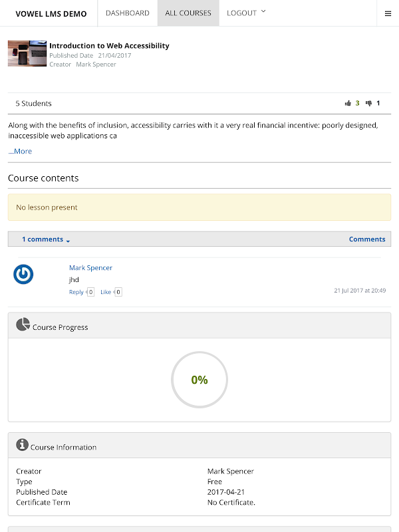The image size is (399, 532).
Task: Click the Vowel LMS Demo logo
Action: (51, 13)
